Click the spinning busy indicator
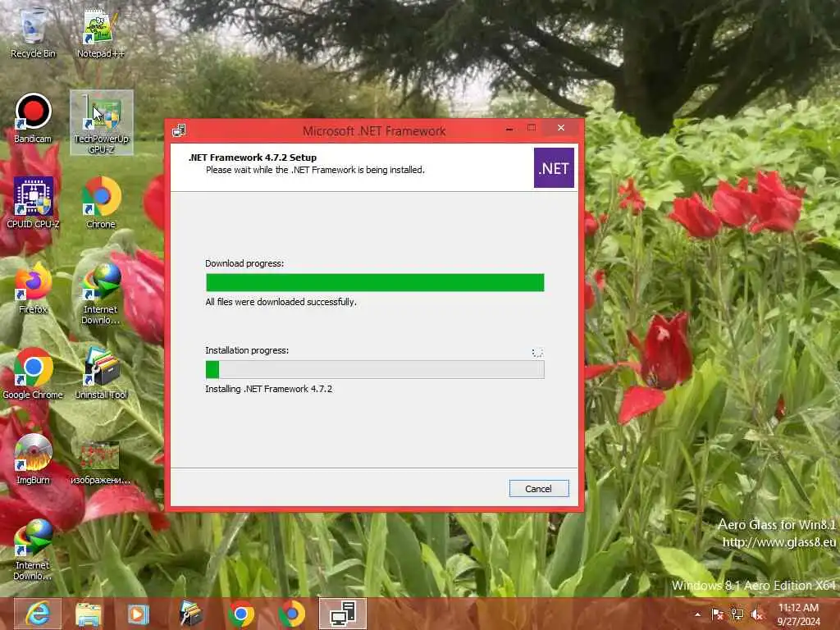This screenshot has width=840, height=630. point(537,353)
